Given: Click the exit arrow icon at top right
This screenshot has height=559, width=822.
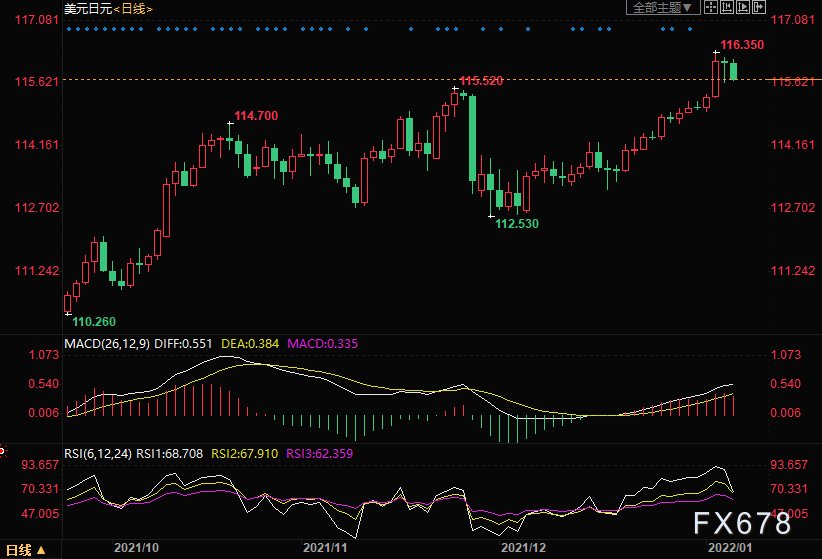Looking at the screenshot, I should click(759, 7).
